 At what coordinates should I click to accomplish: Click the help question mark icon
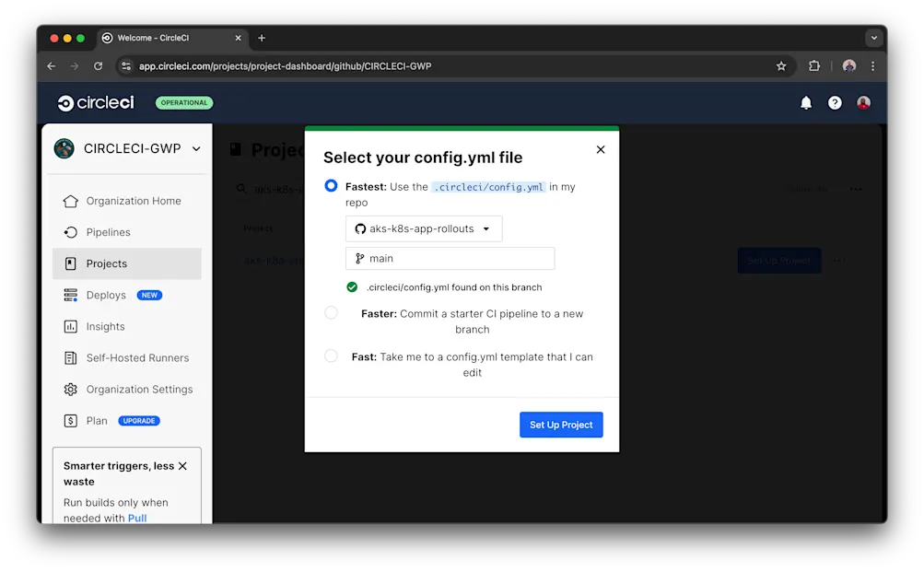(834, 102)
